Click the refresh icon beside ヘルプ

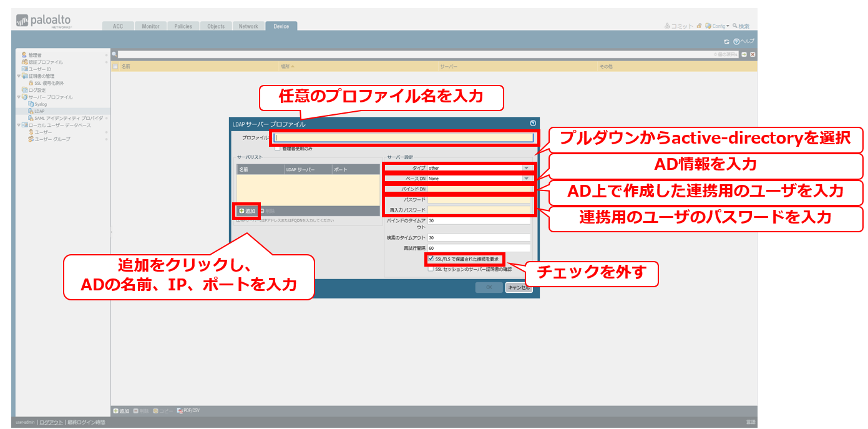726,41
